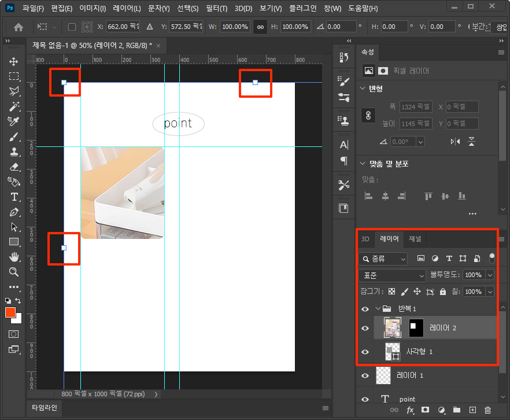The image size is (510, 420).
Task: Switch to the 3D tab
Action: pos(365,239)
